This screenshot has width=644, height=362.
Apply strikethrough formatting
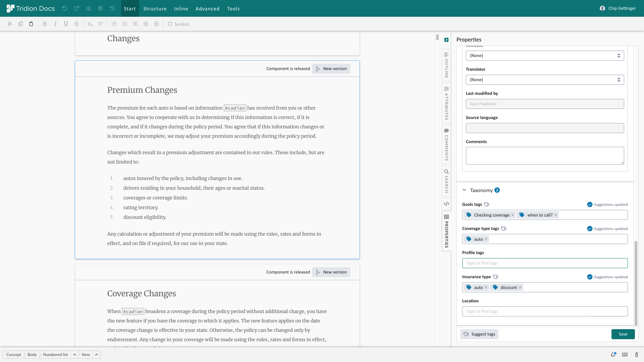[76, 24]
